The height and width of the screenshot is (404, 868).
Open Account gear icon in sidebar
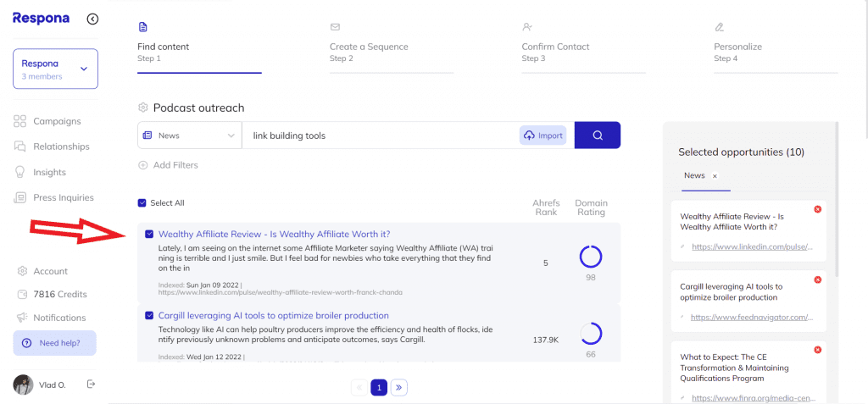(x=22, y=271)
